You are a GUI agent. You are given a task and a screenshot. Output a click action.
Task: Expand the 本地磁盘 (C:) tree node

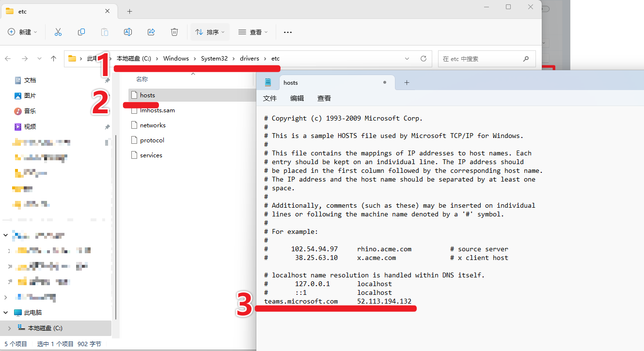(9, 328)
